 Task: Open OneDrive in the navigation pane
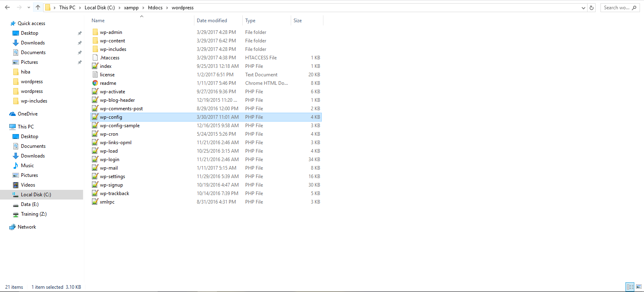pyautogui.click(x=27, y=114)
